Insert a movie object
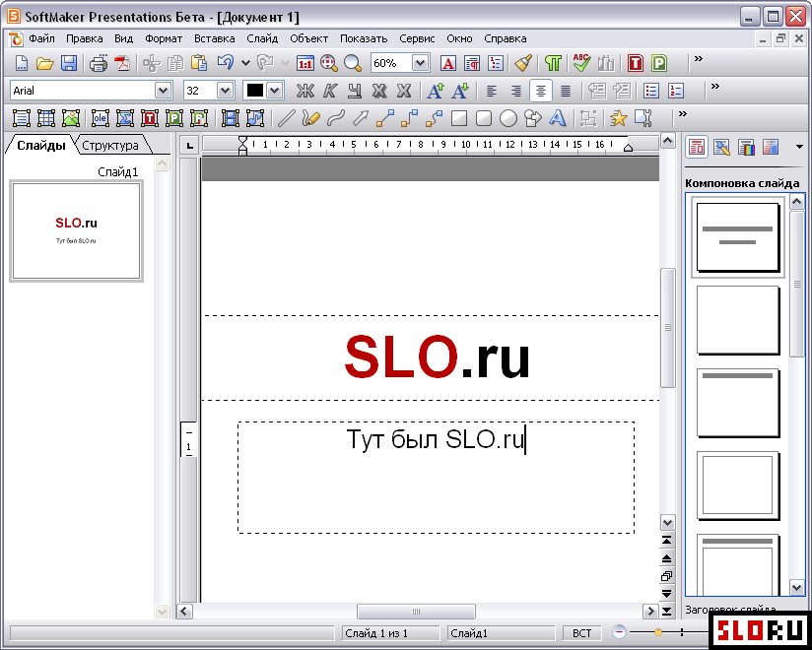Image resolution: width=812 pixels, height=650 pixels. tap(230, 118)
